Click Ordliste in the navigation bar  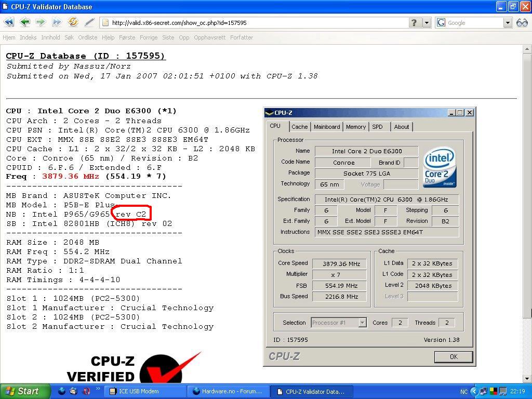pos(87,37)
